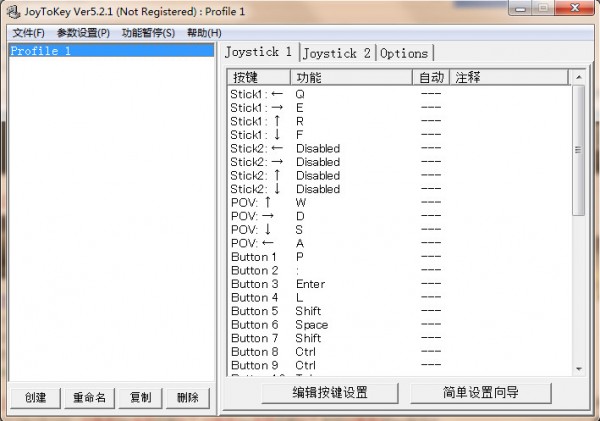Open the 参数设置(P) menu

(x=84, y=33)
